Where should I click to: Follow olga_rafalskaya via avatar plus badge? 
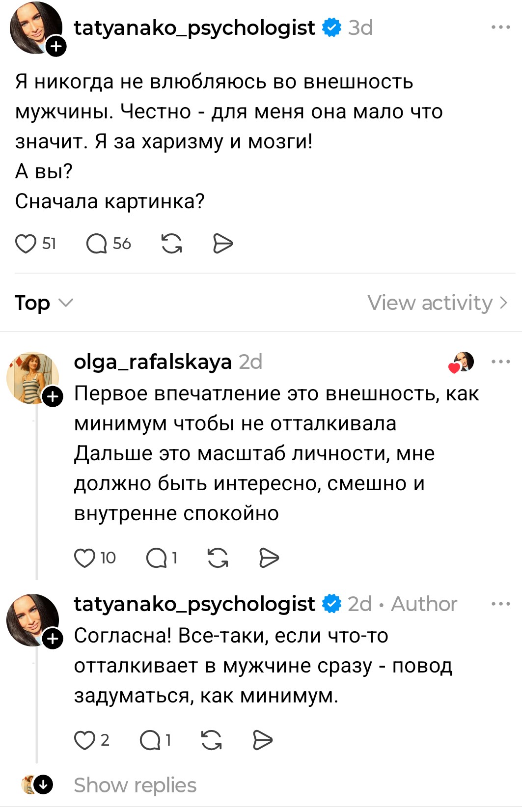click(x=53, y=397)
